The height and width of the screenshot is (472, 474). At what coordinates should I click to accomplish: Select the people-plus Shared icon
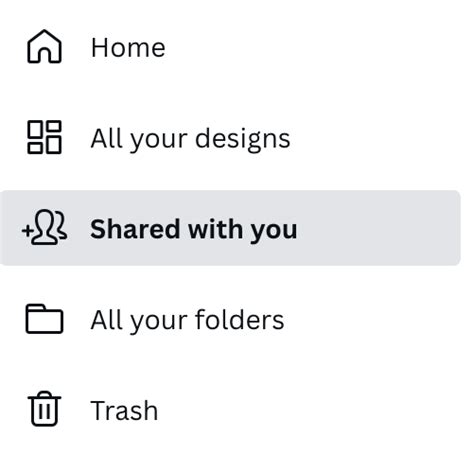44,227
